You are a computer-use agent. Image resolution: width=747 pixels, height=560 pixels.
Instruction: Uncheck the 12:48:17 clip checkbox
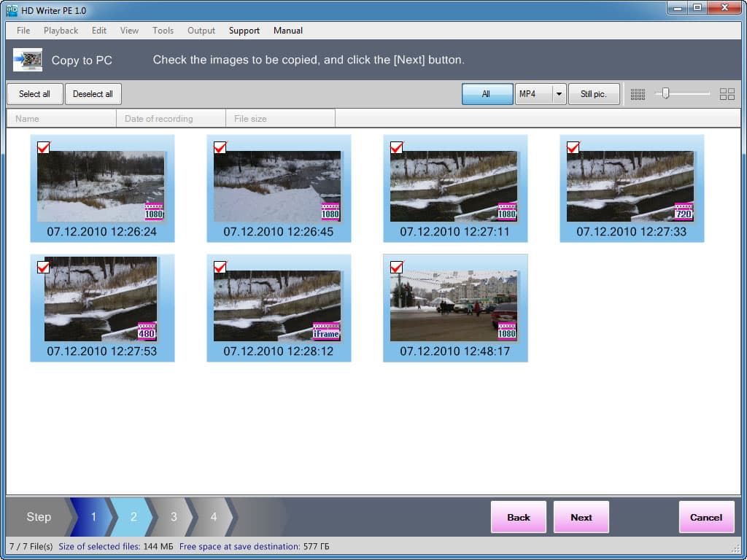tap(396, 267)
